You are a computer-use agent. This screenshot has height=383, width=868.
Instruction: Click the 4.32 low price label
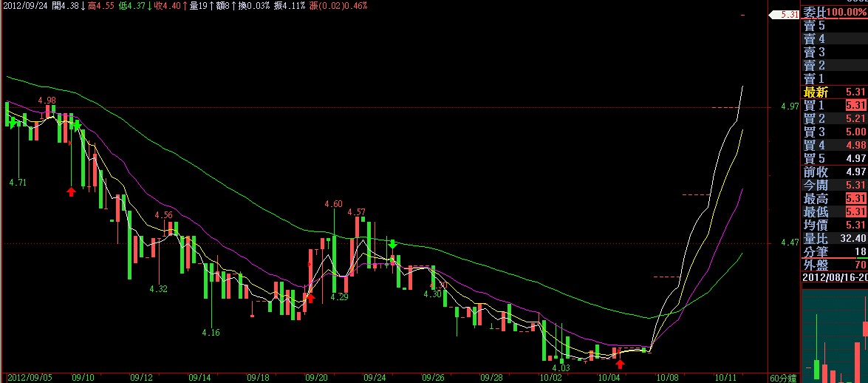pos(158,289)
